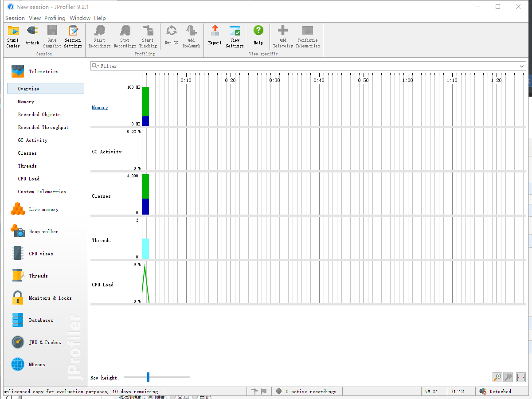This screenshot has height=399, width=532.
Task: Click the 31:12 time status
Action: (x=457, y=391)
